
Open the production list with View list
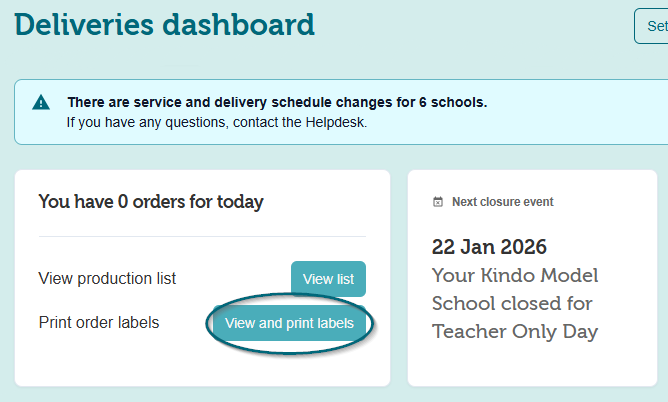(x=328, y=279)
